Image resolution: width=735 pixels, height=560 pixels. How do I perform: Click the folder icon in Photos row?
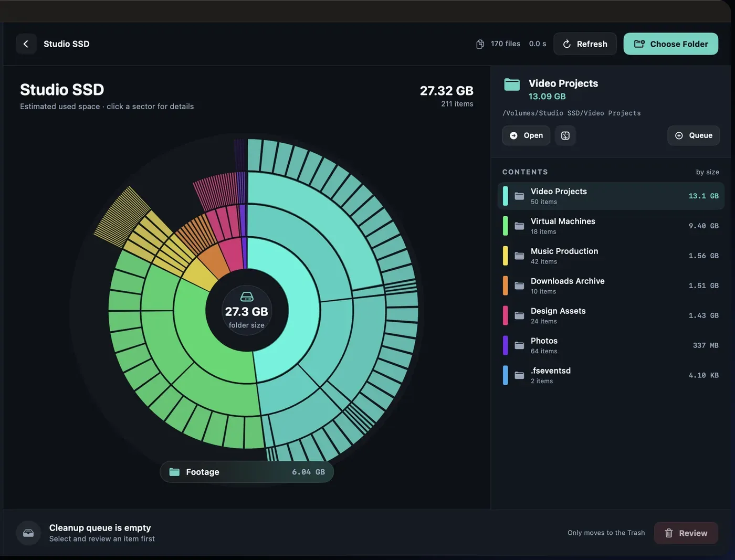[x=519, y=345]
